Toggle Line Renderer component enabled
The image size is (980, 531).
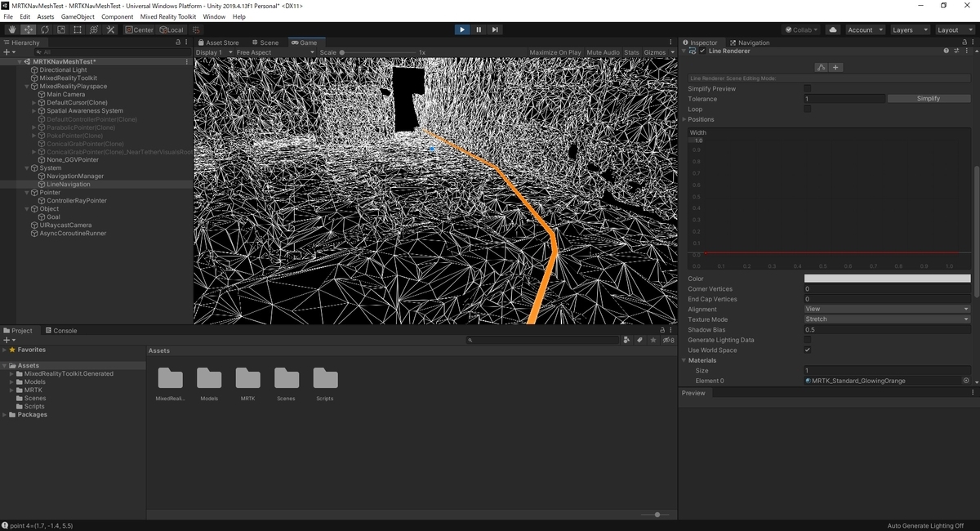tap(702, 51)
